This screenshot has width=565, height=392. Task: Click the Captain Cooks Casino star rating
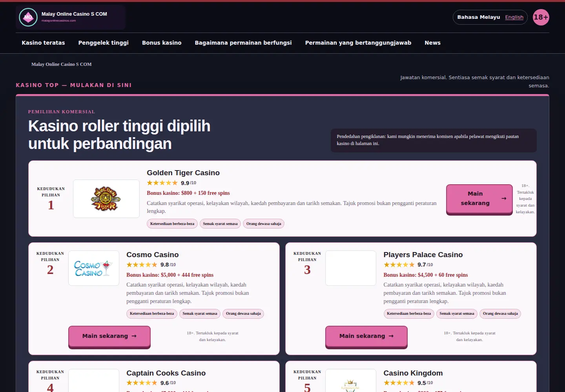click(142, 383)
